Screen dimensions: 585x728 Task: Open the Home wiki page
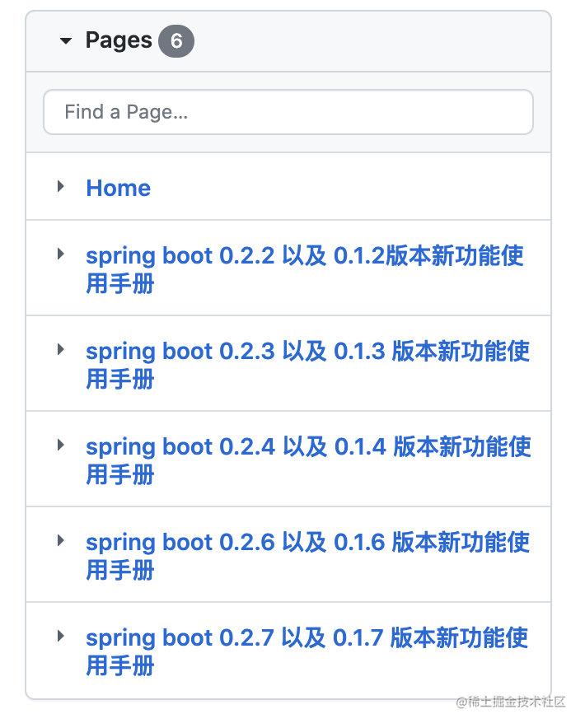[x=118, y=188]
